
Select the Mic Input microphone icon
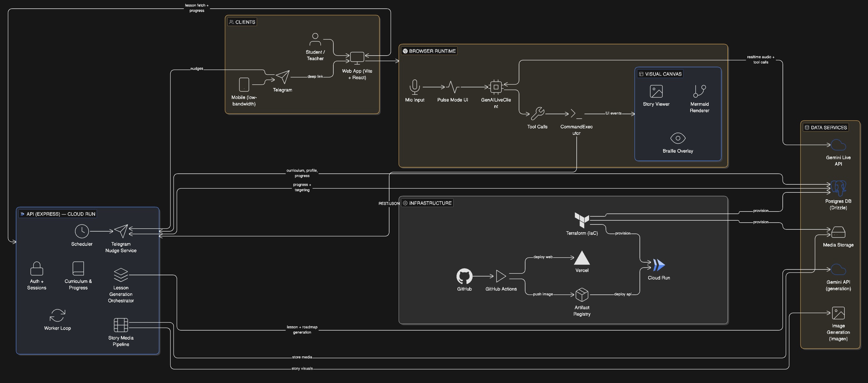coord(414,87)
